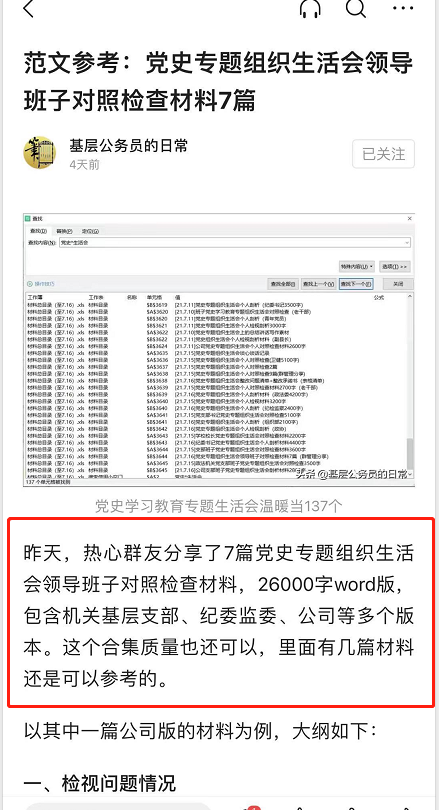
Task: Tap the heading 一、检视问题情况
Action: (x=100, y=783)
